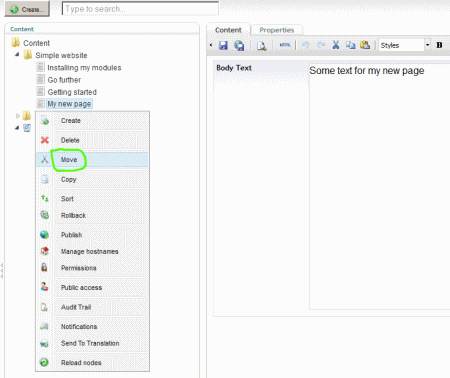The width and height of the screenshot is (450, 378).
Task: Switch to the Content tab
Action: (228, 30)
